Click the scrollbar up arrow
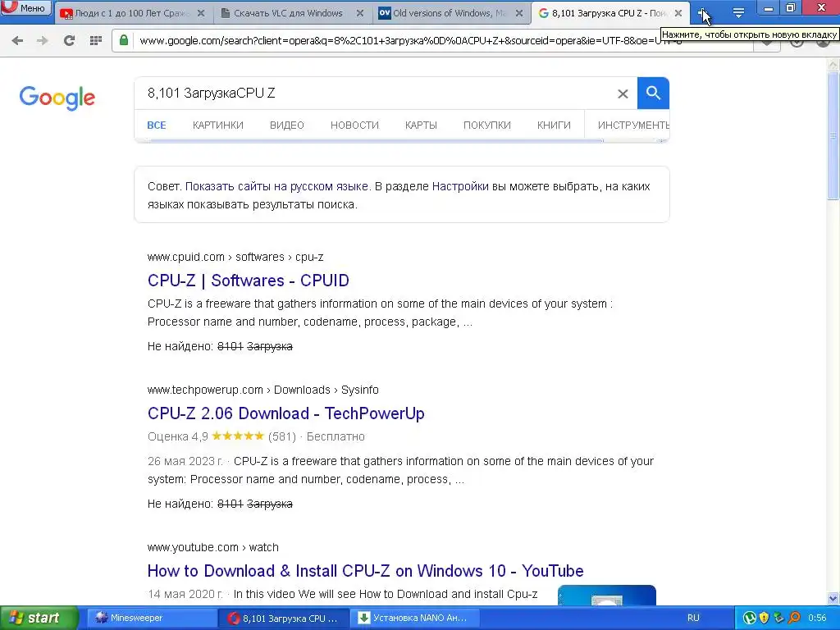Screen dimensions: 840x630 click(x=833, y=65)
